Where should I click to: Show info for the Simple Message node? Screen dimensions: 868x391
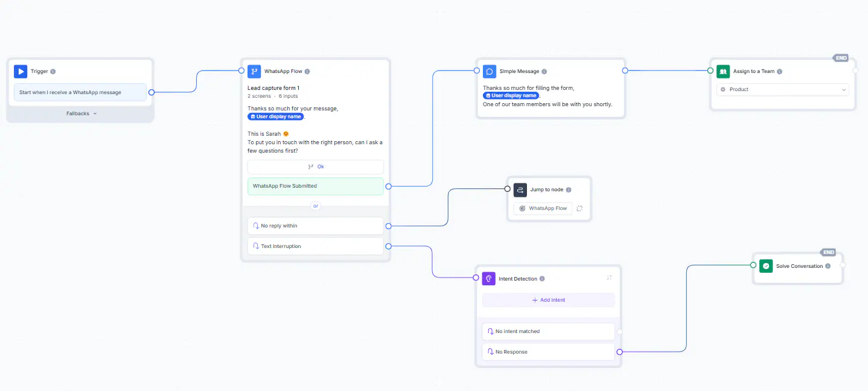tap(544, 71)
